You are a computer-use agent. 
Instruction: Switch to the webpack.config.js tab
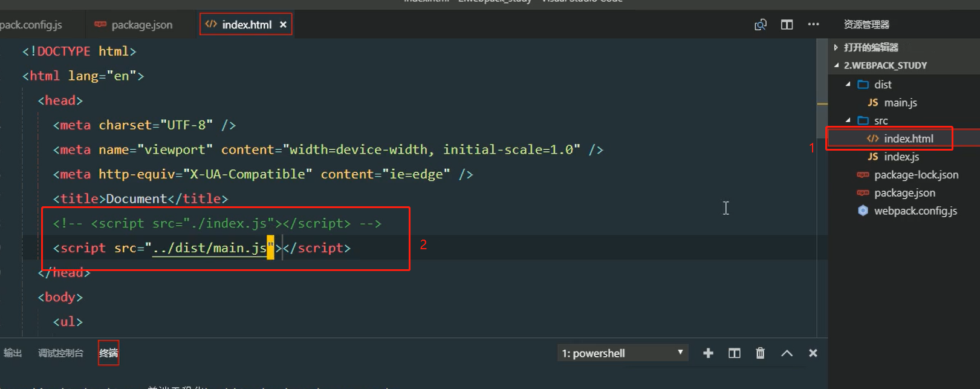tap(31, 25)
